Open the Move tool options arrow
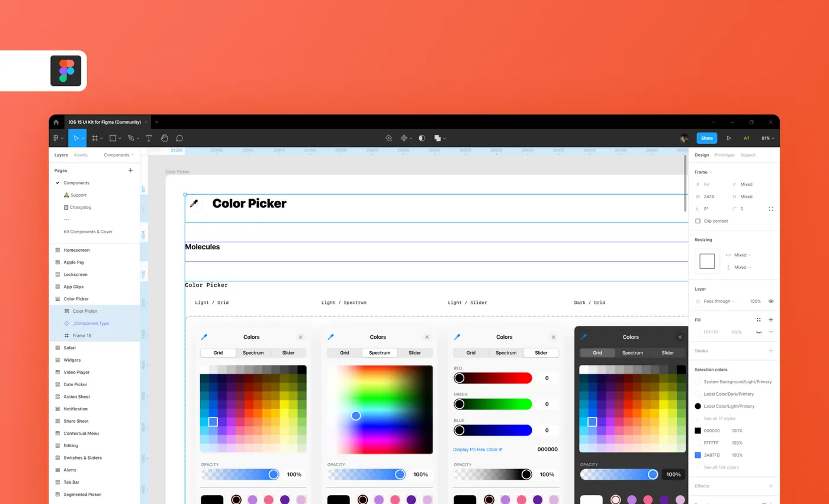The height and width of the screenshot is (504, 829). pyautogui.click(x=83, y=139)
